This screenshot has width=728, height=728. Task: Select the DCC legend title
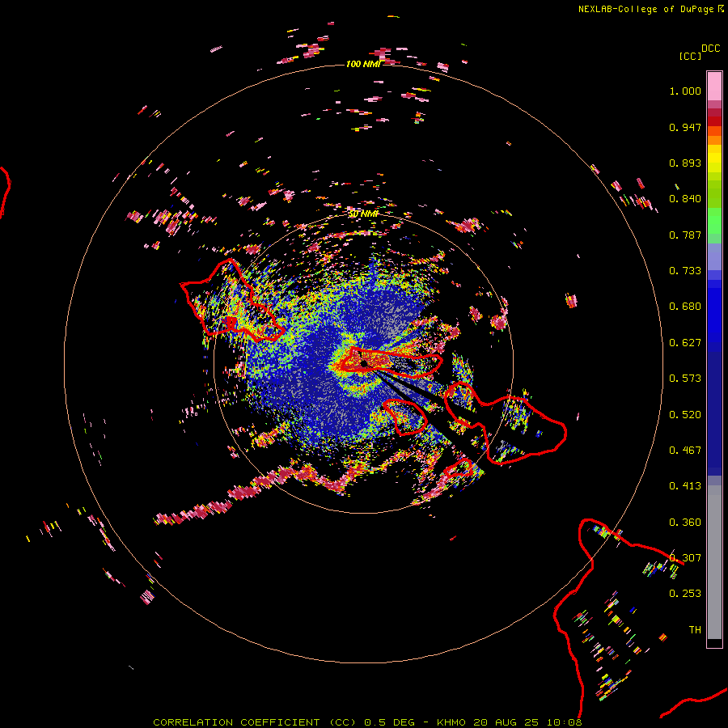[x=710, y=49]
